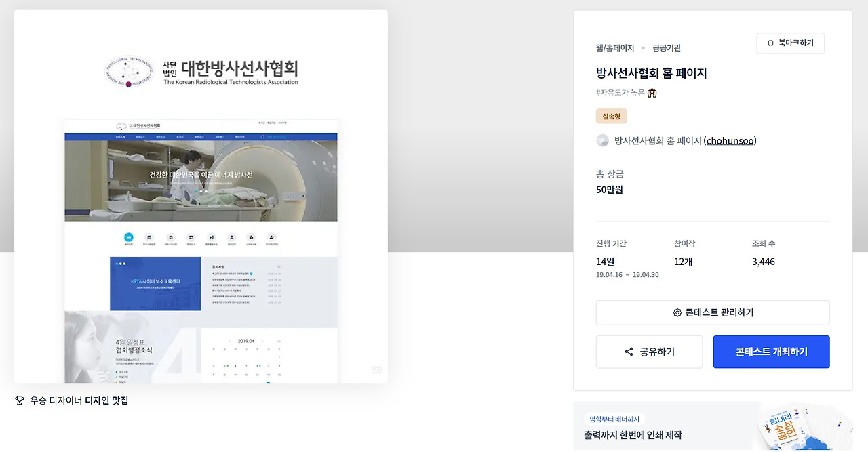Open the chohunsoo profile link
This screenshot has width=868, height=452.
click(x=730, y=141)
